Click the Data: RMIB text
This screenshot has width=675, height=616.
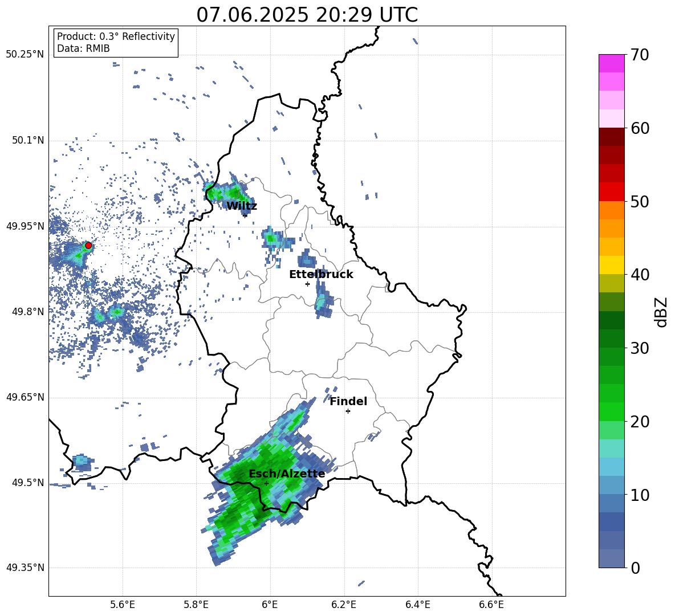coord(83,48)
